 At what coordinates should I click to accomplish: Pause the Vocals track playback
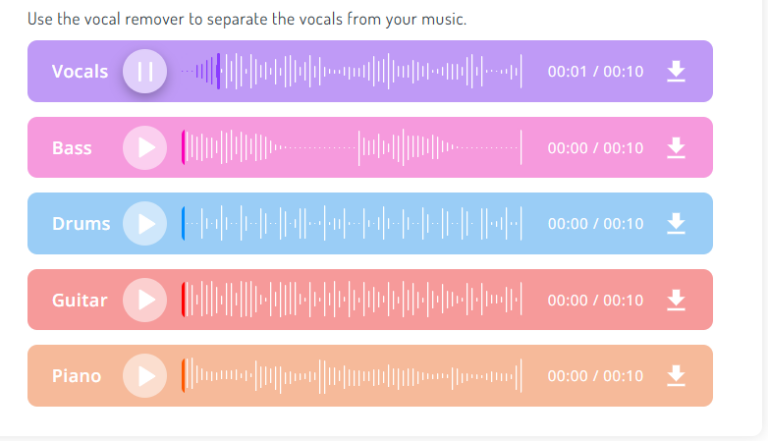pyautogui.click(x=145, y=71)
